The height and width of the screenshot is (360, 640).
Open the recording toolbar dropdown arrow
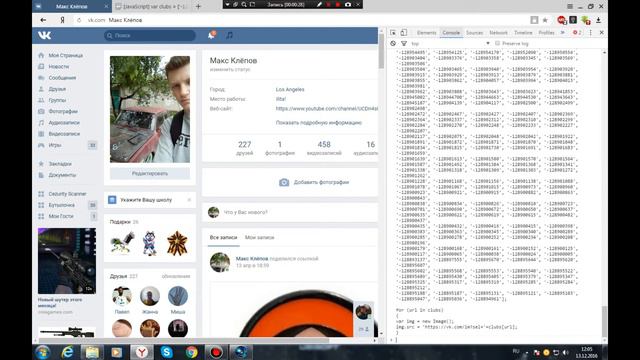click(227, 4)
